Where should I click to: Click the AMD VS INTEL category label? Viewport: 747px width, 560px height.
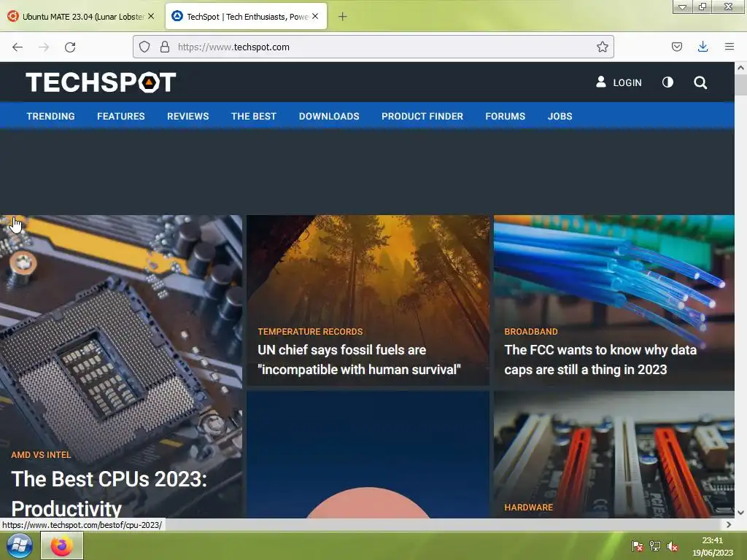(x=41, y=455)
